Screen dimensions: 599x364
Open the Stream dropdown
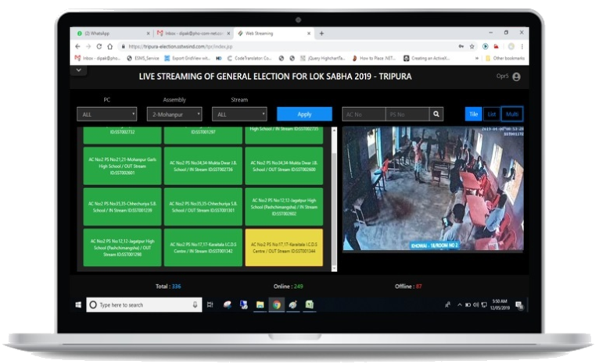[239, 114]
